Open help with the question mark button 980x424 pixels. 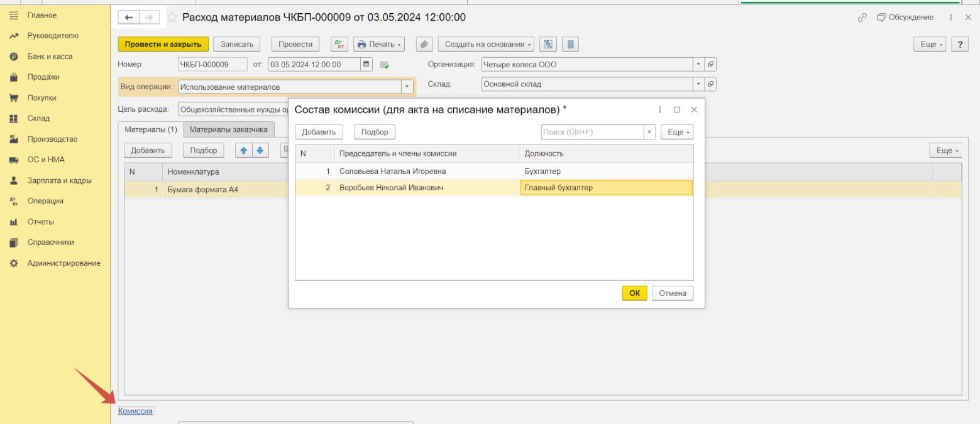pyautogui.click(x=959, y=45)
